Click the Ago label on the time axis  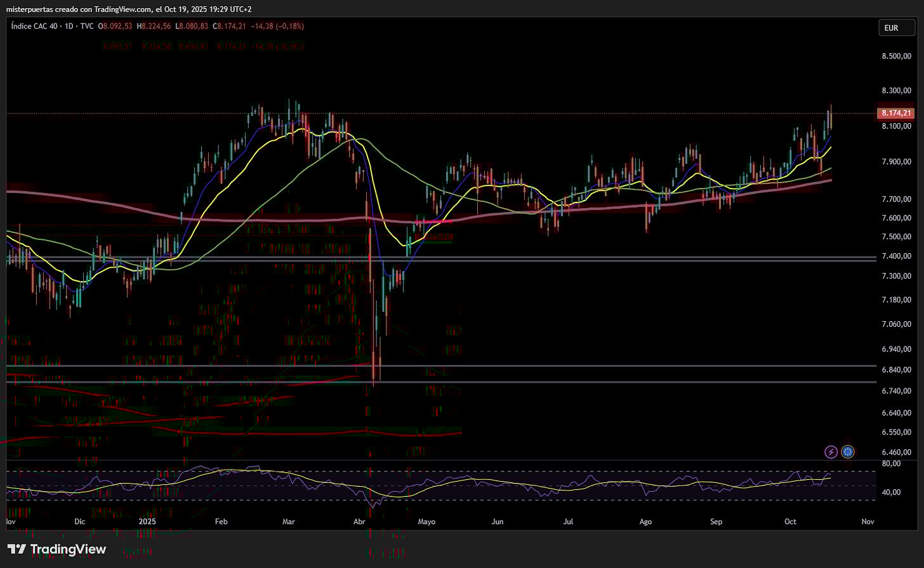[x=645, y=522]
